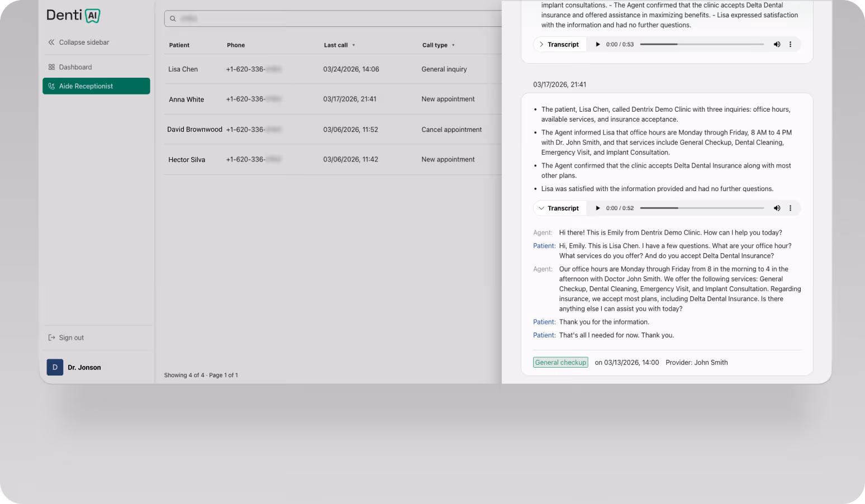Mute the 0:52 recording volume
Viewport: 865px width, 504px height.
click(x=777, y=208)
